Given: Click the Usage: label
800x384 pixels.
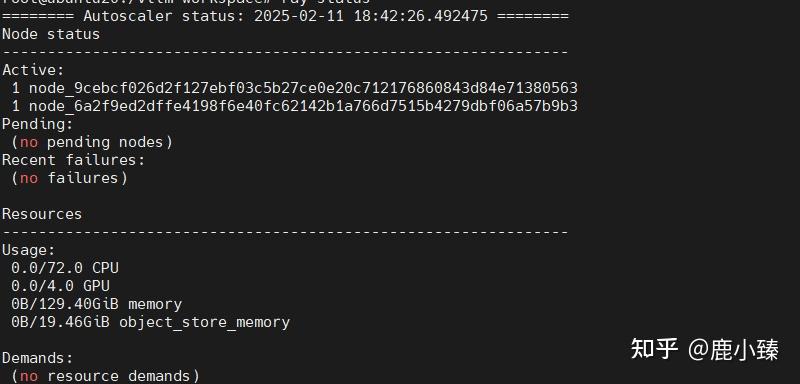Looking at the screenshot, I should (29, 250).
